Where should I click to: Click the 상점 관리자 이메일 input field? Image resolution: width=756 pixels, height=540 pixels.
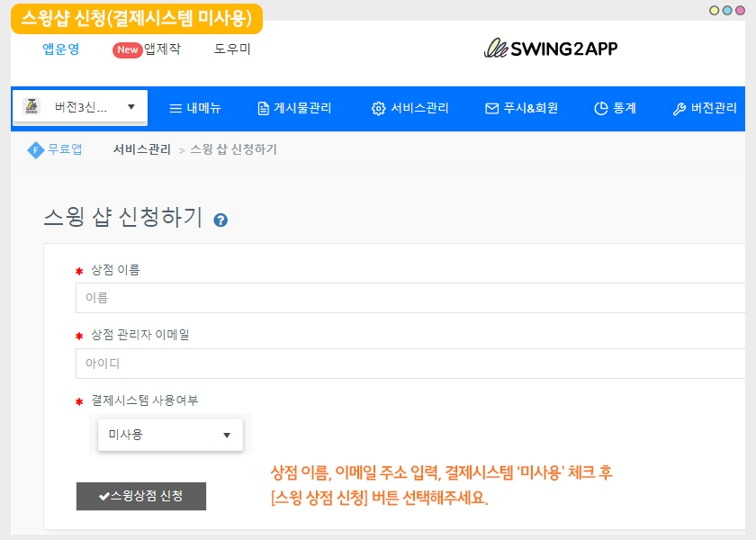click(409, 364)
